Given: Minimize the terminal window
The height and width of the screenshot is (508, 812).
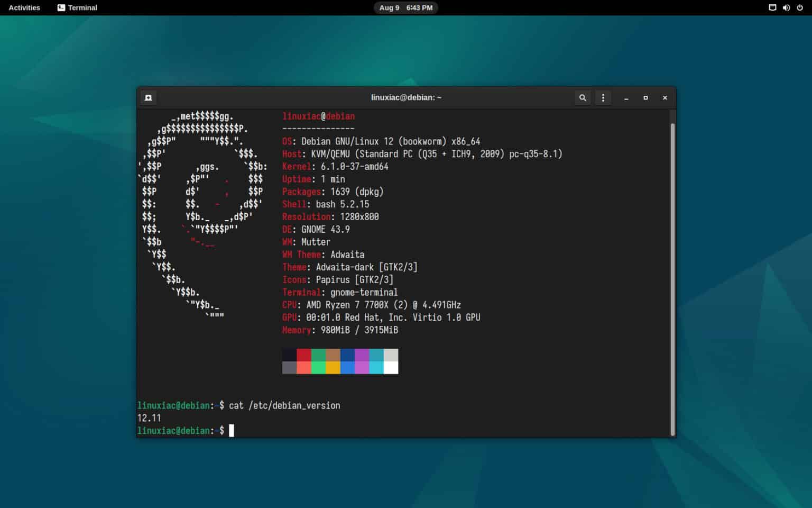Looking at the screenshot, I should (x=626, y=98).
